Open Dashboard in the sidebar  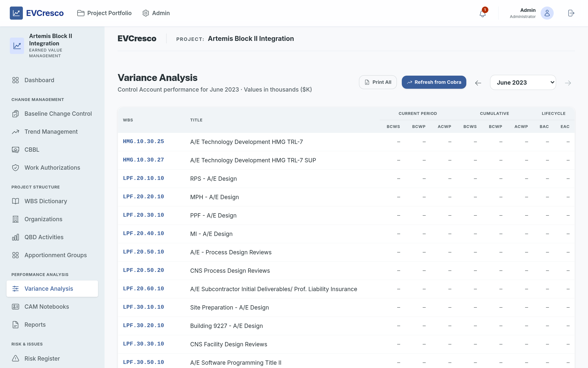(52, 80)
